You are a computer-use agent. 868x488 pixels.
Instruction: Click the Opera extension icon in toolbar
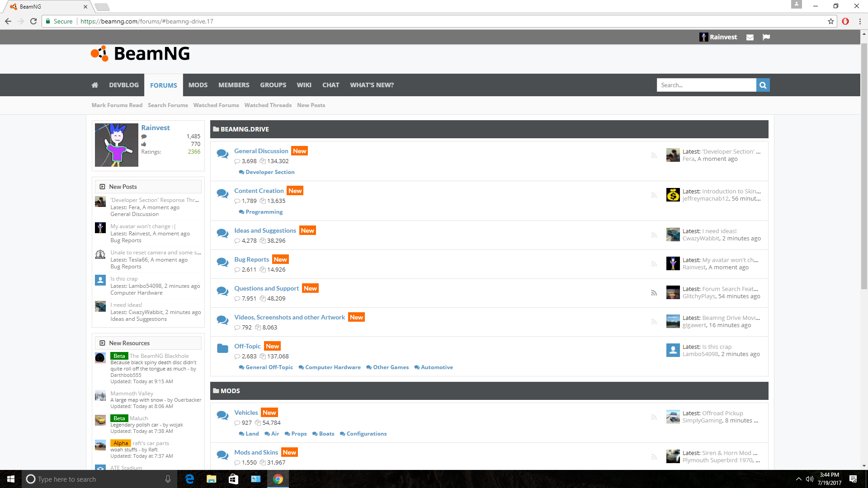point(845,21)
